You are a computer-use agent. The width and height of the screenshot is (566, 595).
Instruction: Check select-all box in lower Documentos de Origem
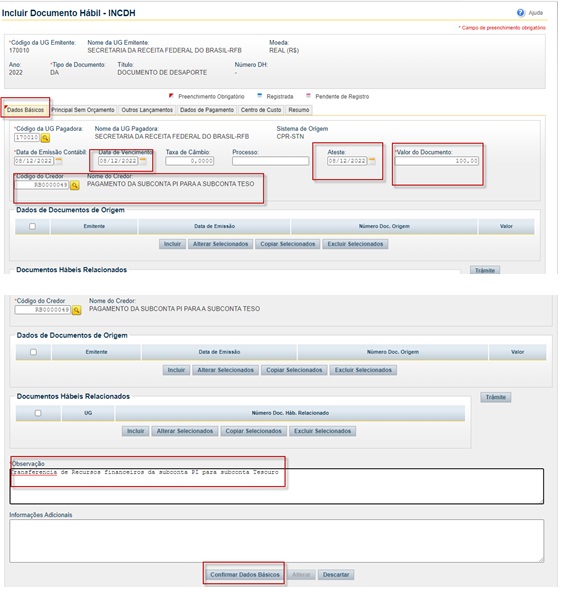[33, 352]
